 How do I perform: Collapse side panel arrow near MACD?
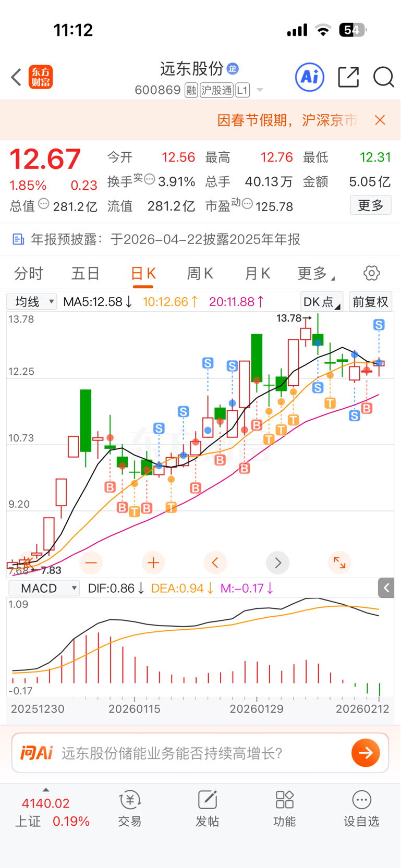(x=386, y=588)
